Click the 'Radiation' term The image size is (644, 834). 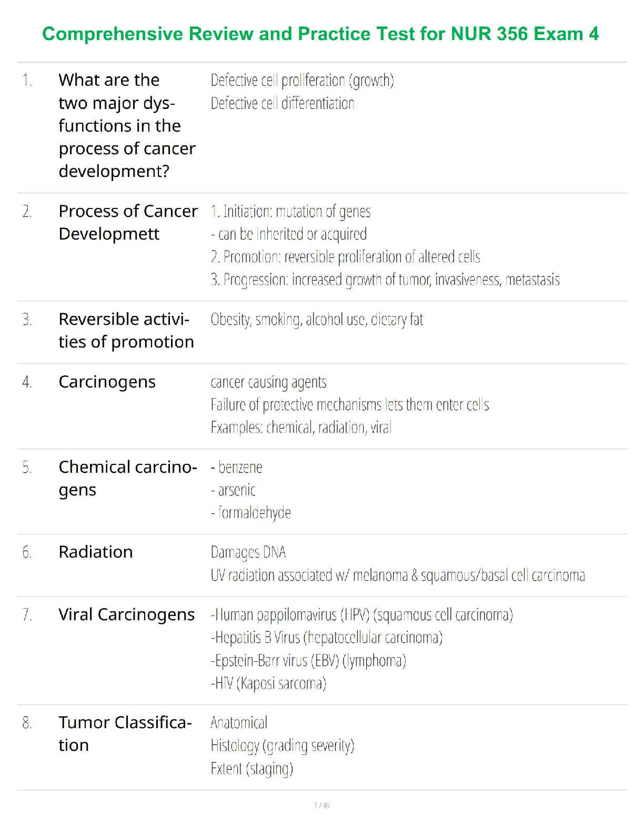tap(96, 552)
